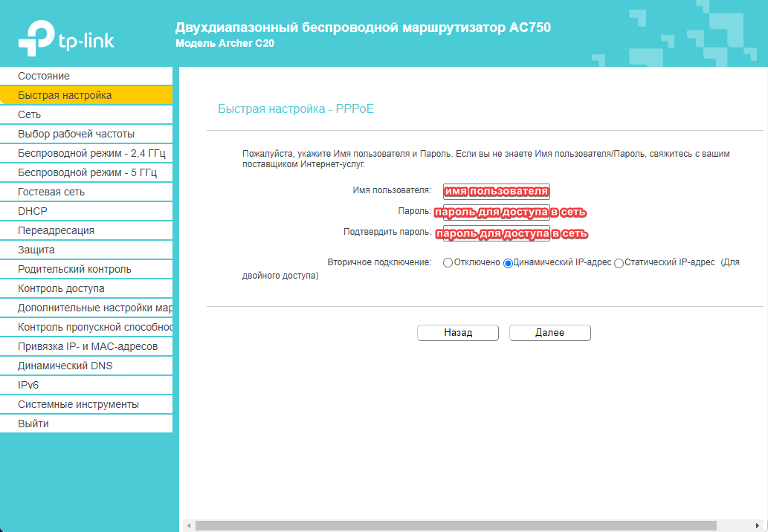Choose Статический IP-адрес radio option

coord(619,263)
